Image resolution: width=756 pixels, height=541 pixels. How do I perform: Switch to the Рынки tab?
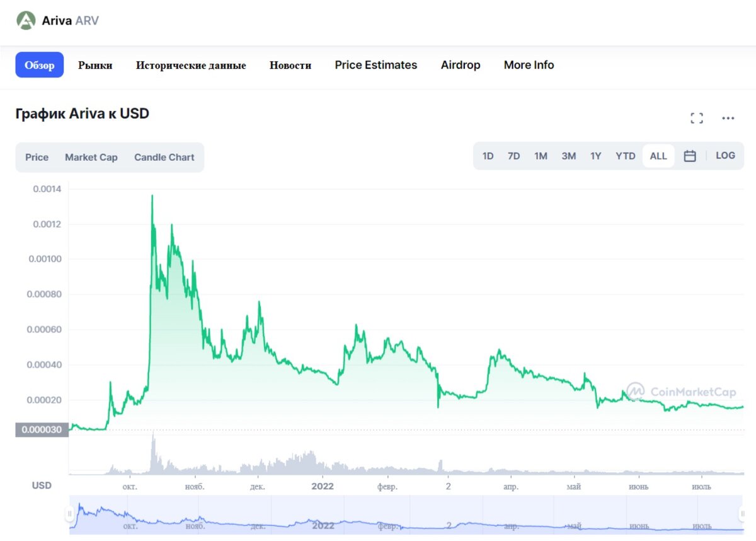[95, 65]
